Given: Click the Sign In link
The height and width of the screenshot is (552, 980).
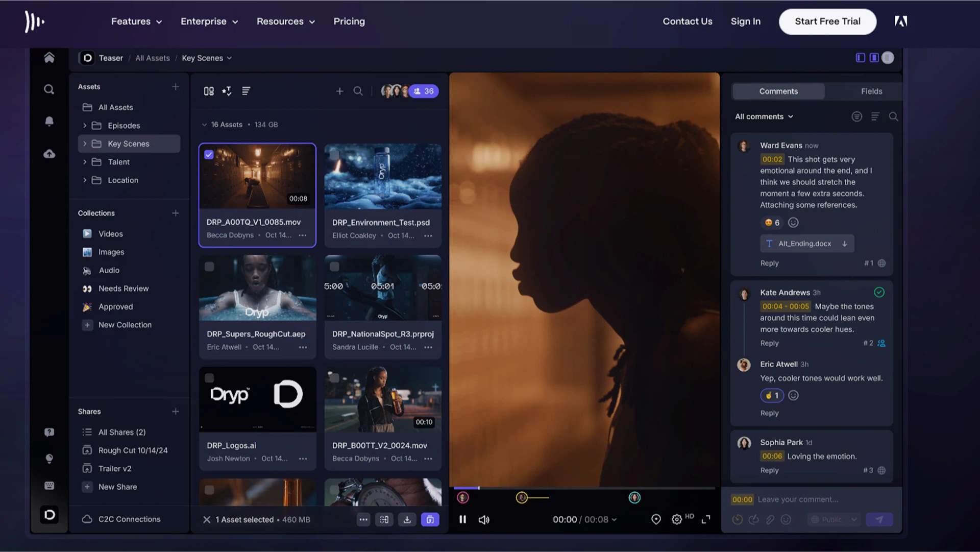Looking at the screenshot, I should click(x=745, y=21).
